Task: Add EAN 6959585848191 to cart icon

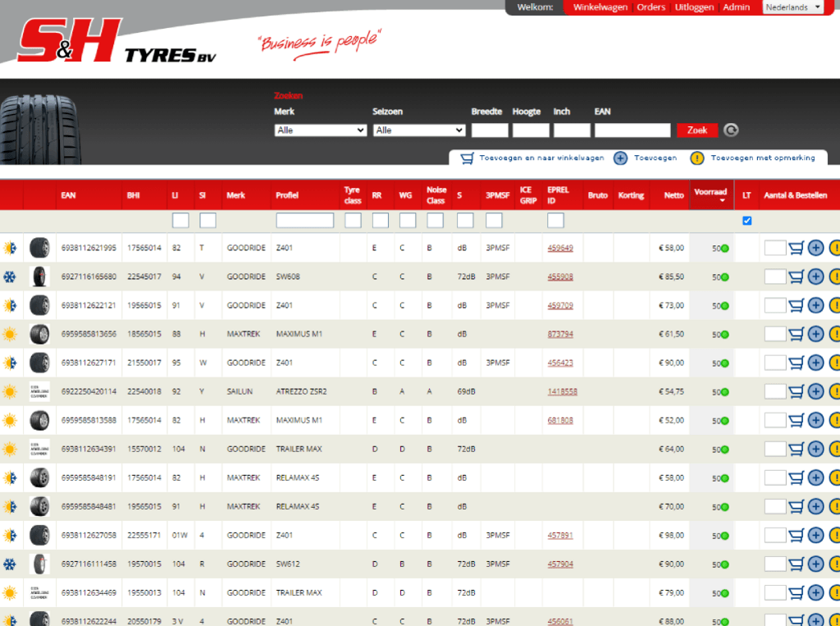Action: (x=796, y=477)
